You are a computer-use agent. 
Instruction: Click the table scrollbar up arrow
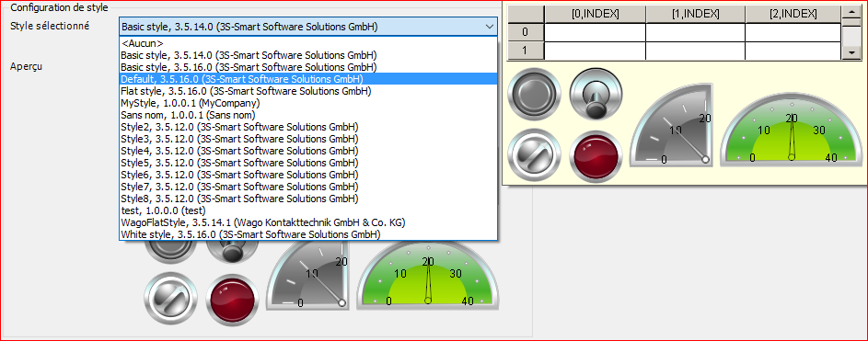pos(851,13)
